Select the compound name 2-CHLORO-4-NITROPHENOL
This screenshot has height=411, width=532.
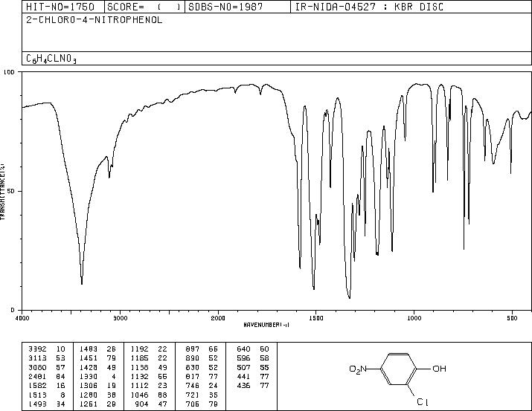pyautogui.click(x=94, y=20)
